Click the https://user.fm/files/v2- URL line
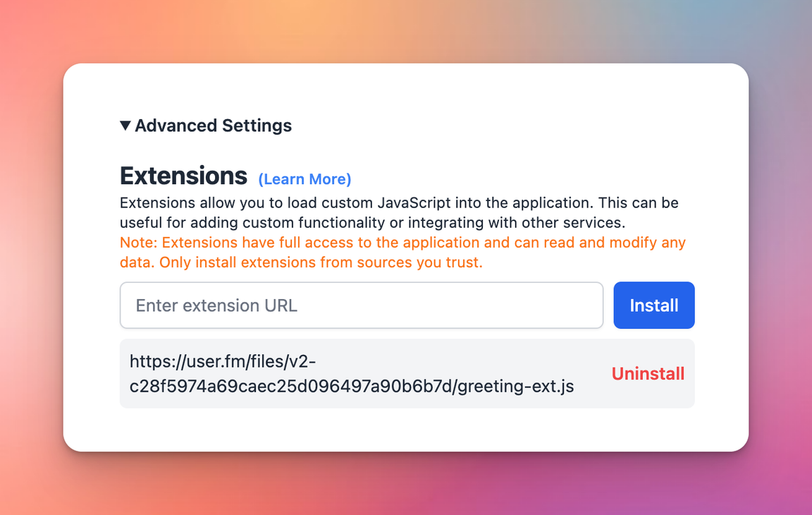The image size is (812, 515). pos(223,362)
